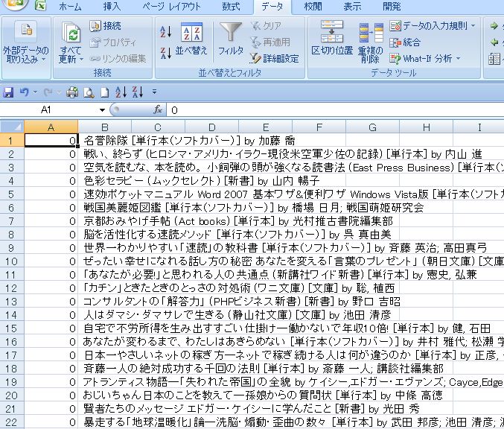The height and width of the screenshot is (429, 504).
Task: Click the プロパティ button
Action: (x=113, y=42)
